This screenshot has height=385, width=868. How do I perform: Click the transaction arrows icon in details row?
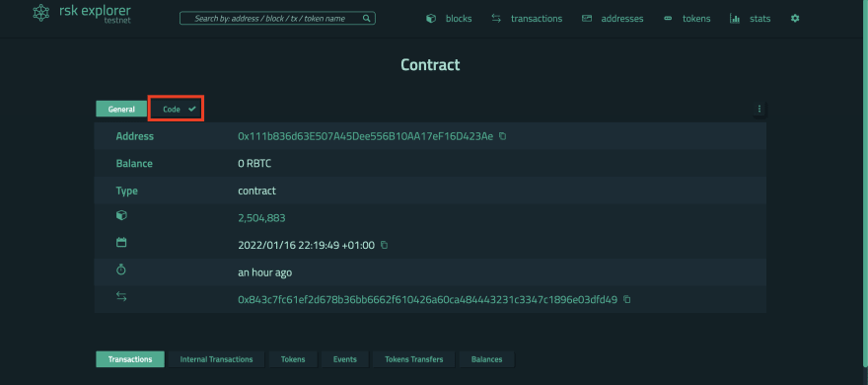[x=121, y=297]
